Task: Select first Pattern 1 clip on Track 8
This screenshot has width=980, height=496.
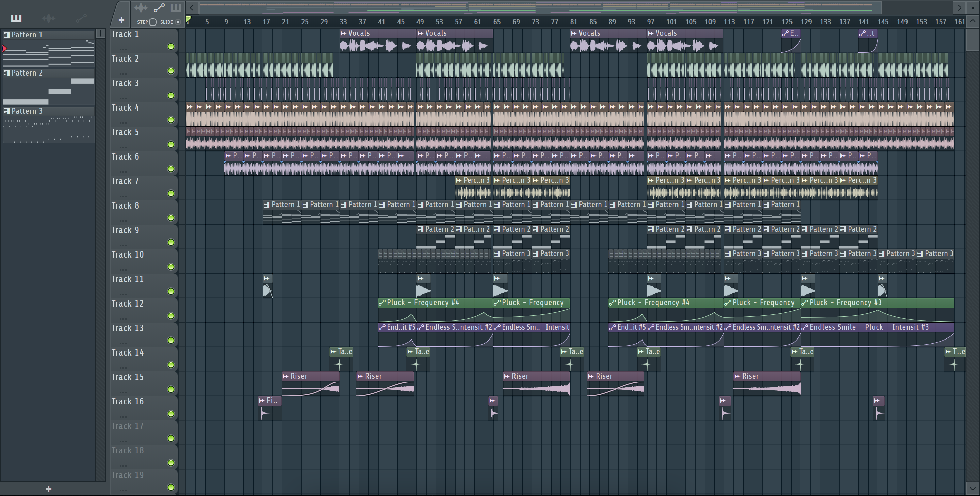Action: point(281,212)
